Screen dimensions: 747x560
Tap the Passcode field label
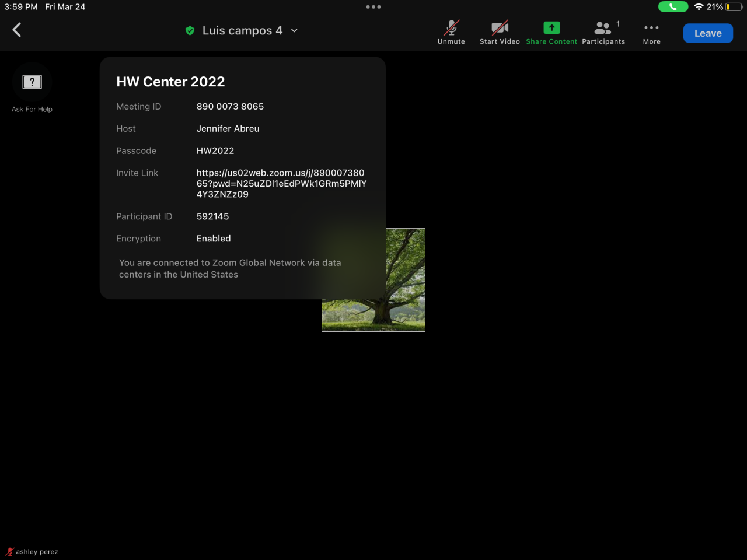[x=136, y=150]
